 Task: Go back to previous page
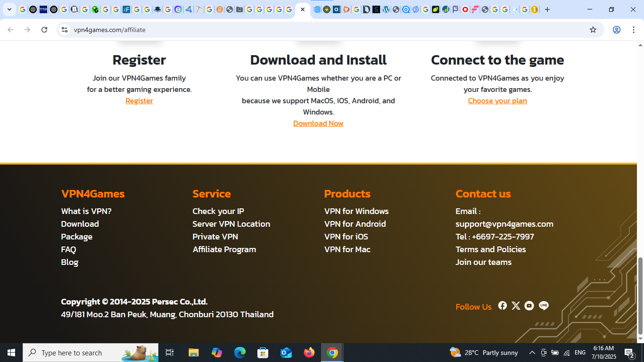tap(10, 30)
